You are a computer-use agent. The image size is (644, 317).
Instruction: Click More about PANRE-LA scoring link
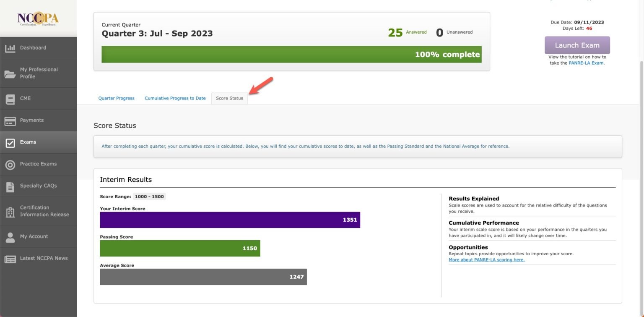(486, 260)
